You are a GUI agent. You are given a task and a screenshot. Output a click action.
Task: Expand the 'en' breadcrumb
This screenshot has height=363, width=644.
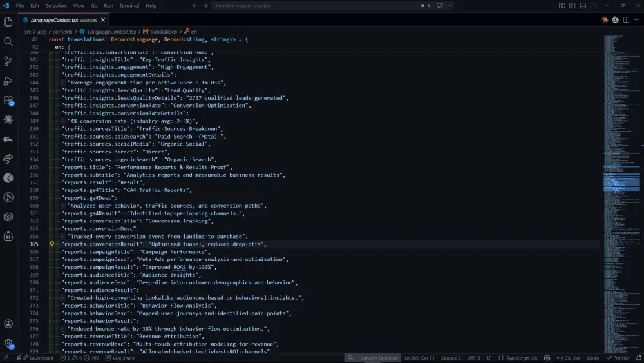[x=193, y=31]
